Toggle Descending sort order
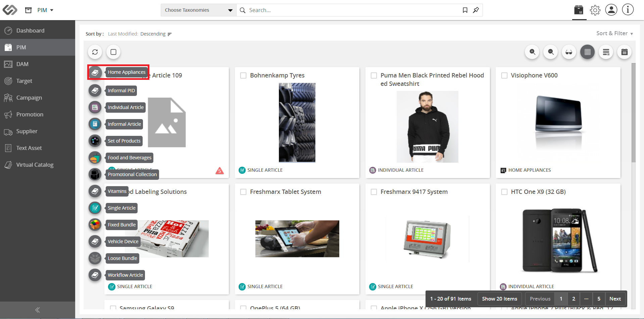 tap(156, 34)
